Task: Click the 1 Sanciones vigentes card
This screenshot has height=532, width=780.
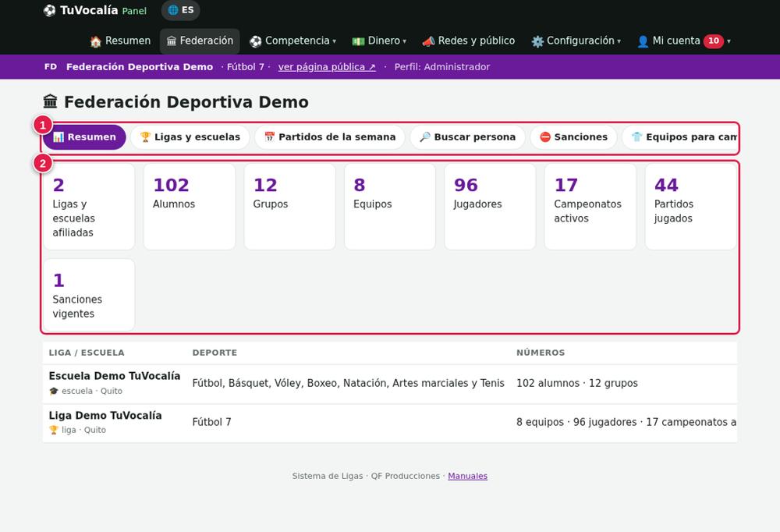Action: (x=89, y=295)
